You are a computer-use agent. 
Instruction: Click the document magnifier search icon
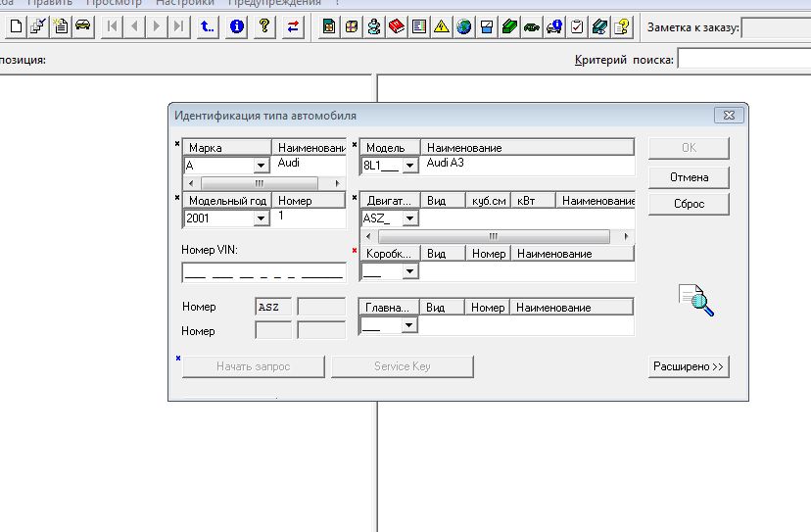pos(696,300)
